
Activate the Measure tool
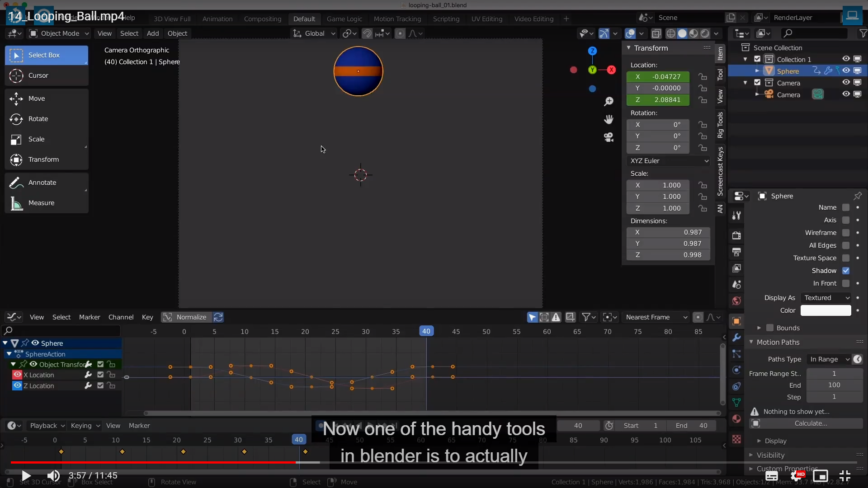(41, 203)
